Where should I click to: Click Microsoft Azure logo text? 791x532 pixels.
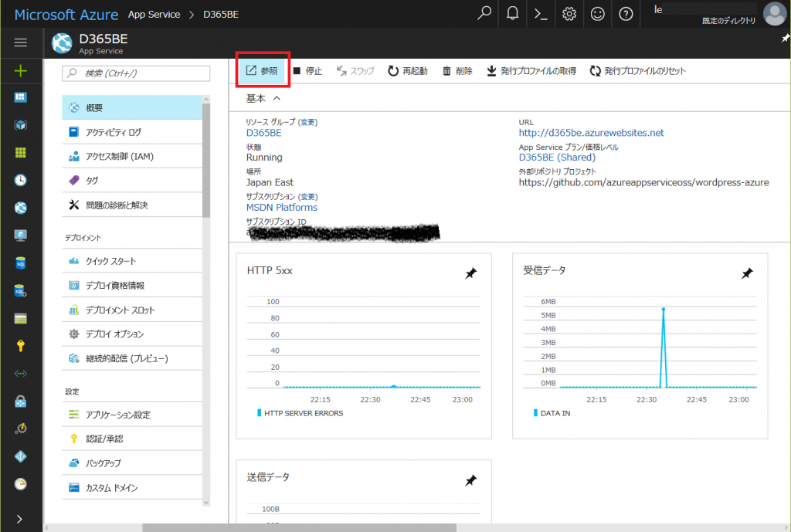pos(66,15)
